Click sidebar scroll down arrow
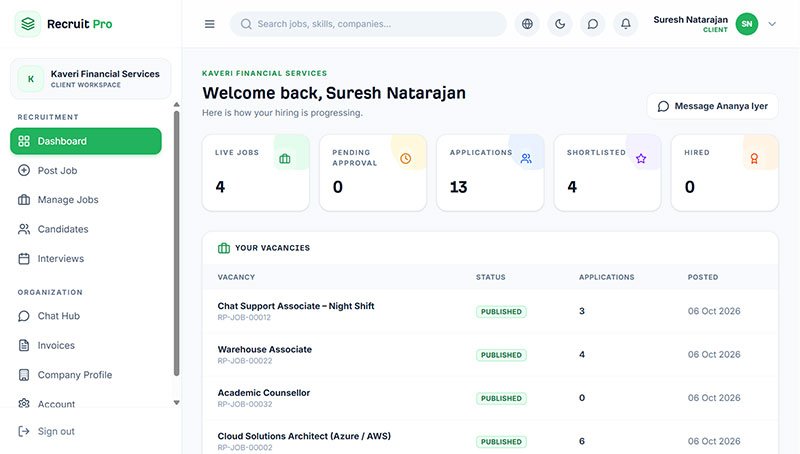Image resolution: width=800 pixels, height=454 pixels. point(177,402)
